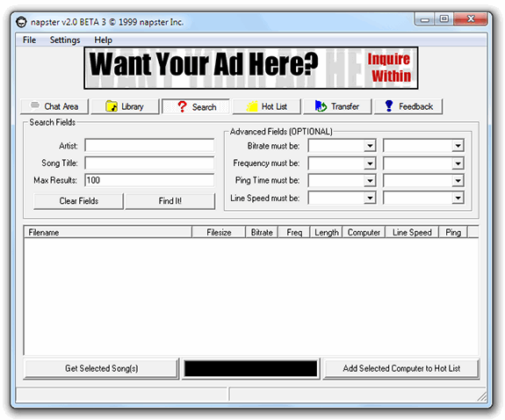Image resolution: width=505 pixels, height=420 pixels.
Task: Open the Settings menu
Action: (65, 40)
